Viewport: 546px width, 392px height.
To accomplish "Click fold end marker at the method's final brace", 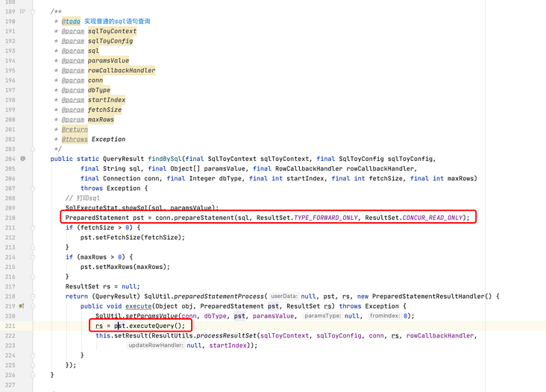I will point(33,375).
